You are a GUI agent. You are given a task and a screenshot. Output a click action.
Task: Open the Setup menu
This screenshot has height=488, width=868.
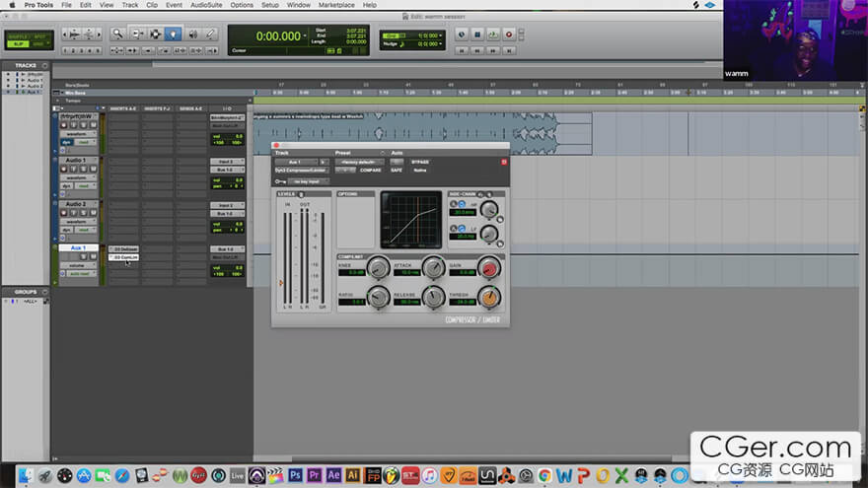[x=270, y=5]
